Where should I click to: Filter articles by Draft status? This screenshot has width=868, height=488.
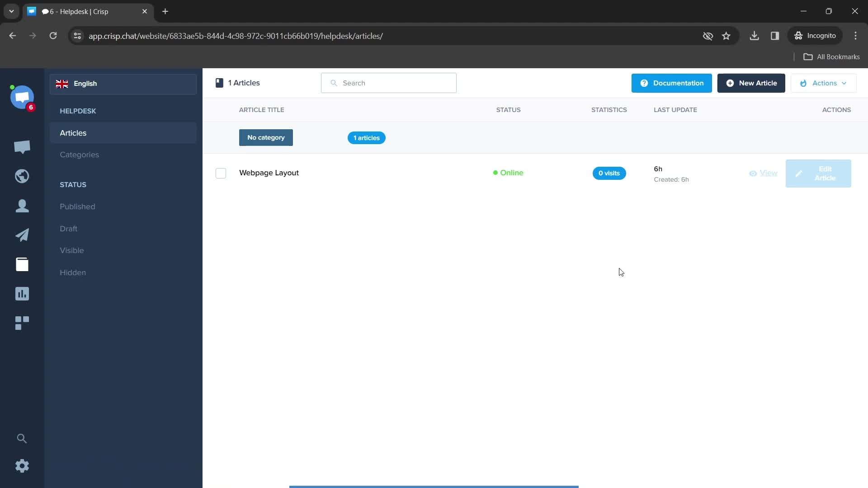[69, 228]
